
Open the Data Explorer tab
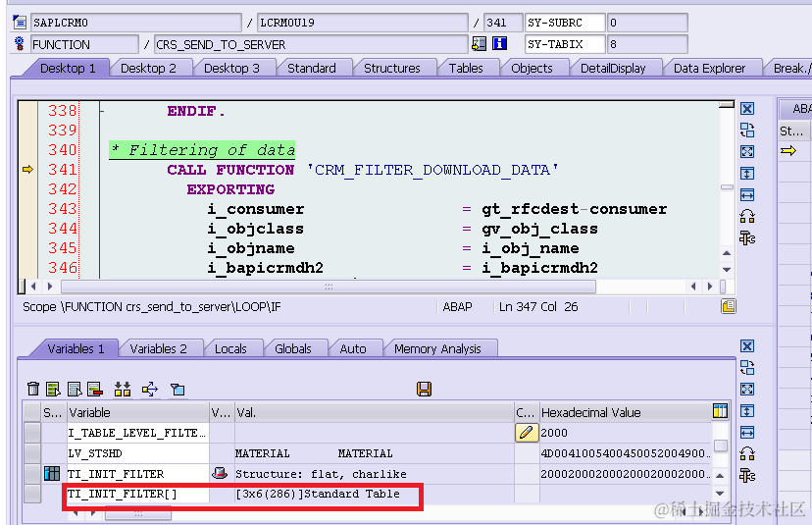click(709, 69)
